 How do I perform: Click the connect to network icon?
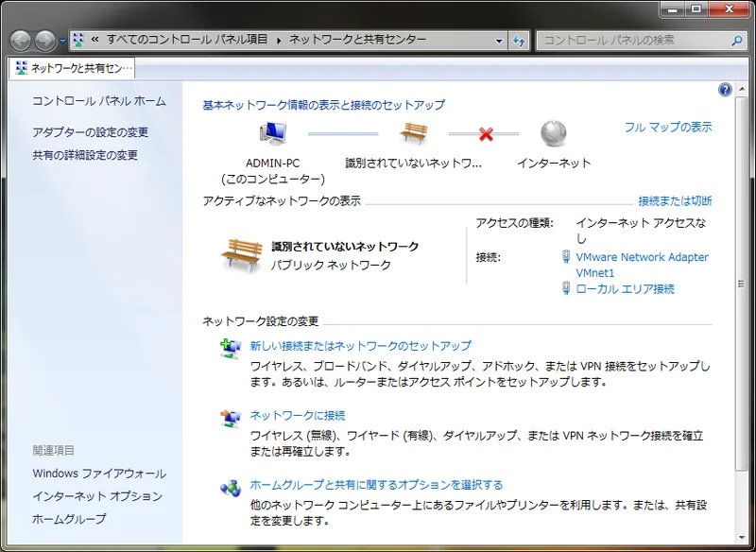pyautogui.click(x=230, y=419)
